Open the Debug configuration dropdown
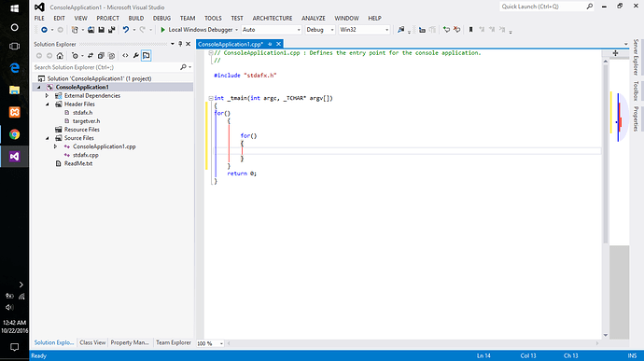The height and width of the screenshot is (361, 644). click(320, 30)
